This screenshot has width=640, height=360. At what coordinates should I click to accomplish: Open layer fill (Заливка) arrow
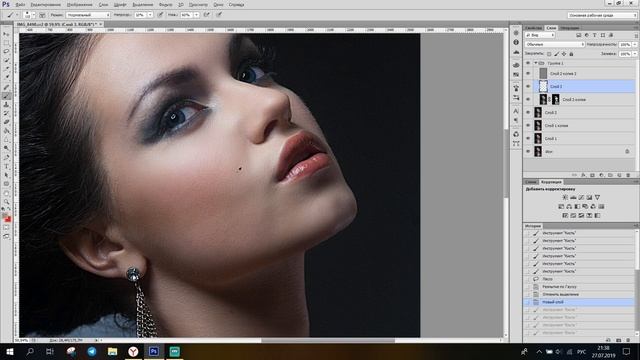635,54
